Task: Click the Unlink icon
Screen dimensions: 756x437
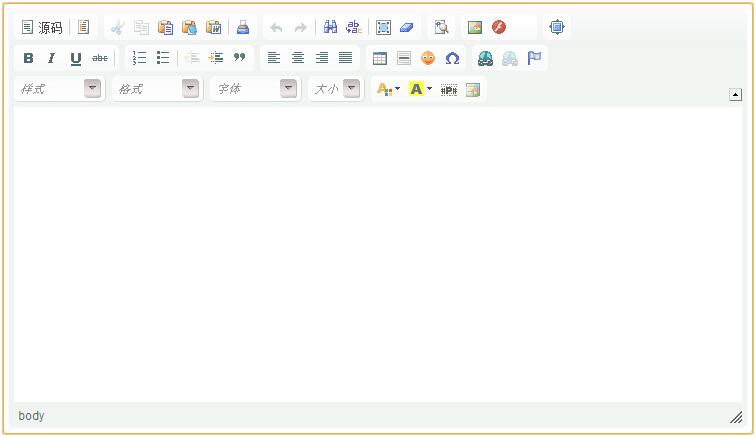Action: point(510,58)
